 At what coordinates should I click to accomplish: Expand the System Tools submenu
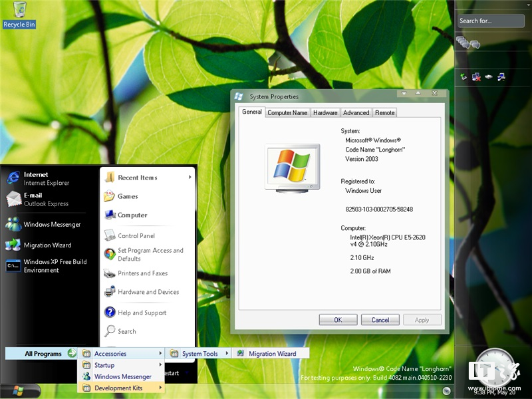(x=198, y=354)
